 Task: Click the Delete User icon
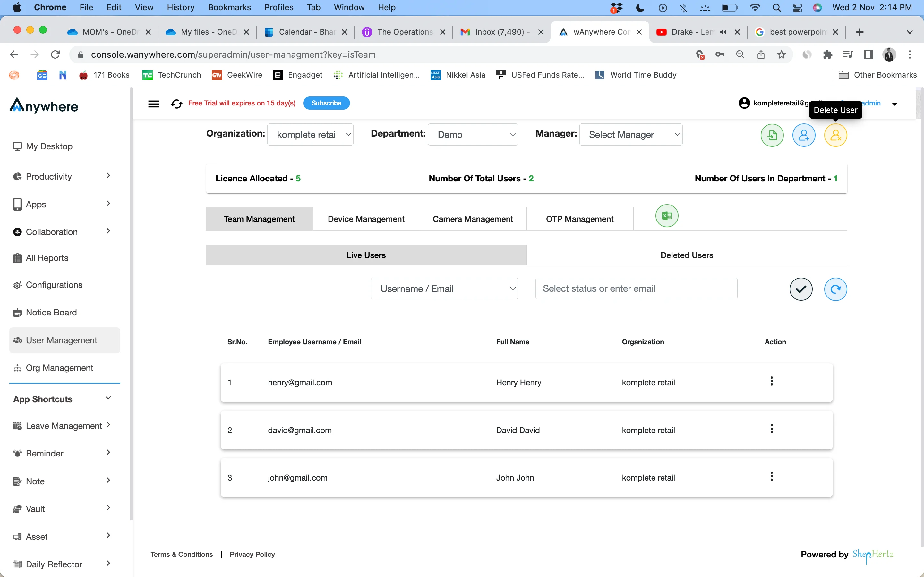pos(835,136)
